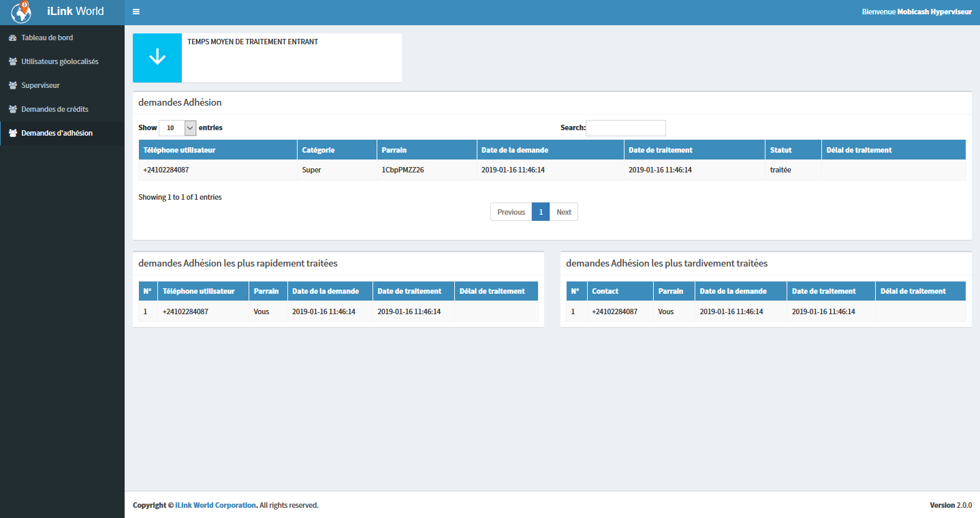The width and height of the screenshot is (980, 518).
Task: Click the users icon beside Utilisateurs géolocalisés
Action: tap(12, 61)
